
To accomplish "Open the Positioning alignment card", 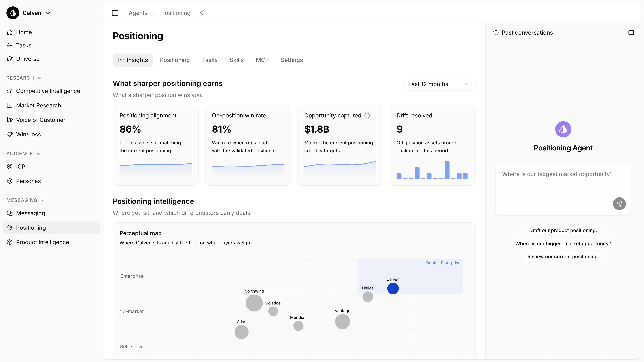I will (x=155, y=145).
